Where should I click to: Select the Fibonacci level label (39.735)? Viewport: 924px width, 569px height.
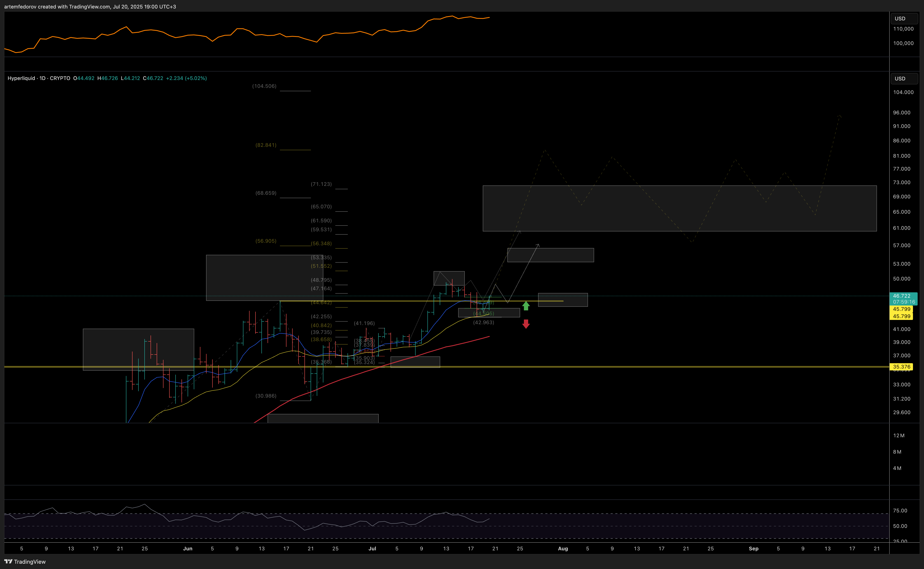tap(321, 332)
